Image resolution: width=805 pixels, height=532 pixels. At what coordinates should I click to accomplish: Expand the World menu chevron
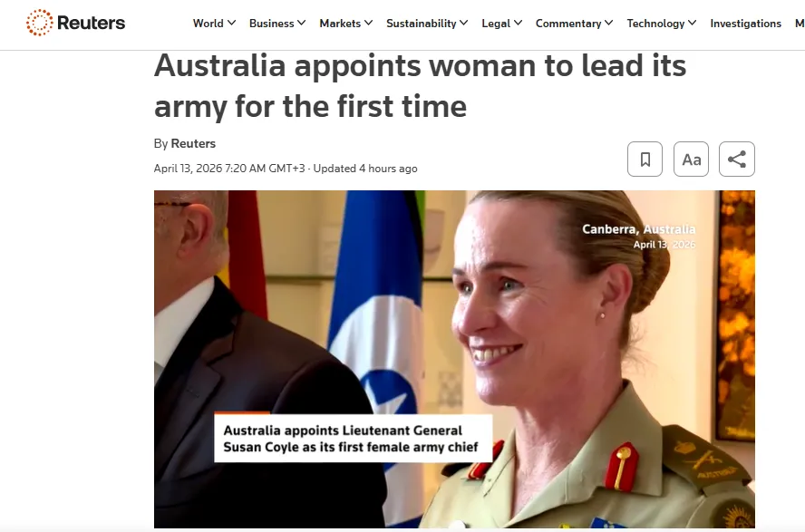pyautogui.click(x=231, y=23)
